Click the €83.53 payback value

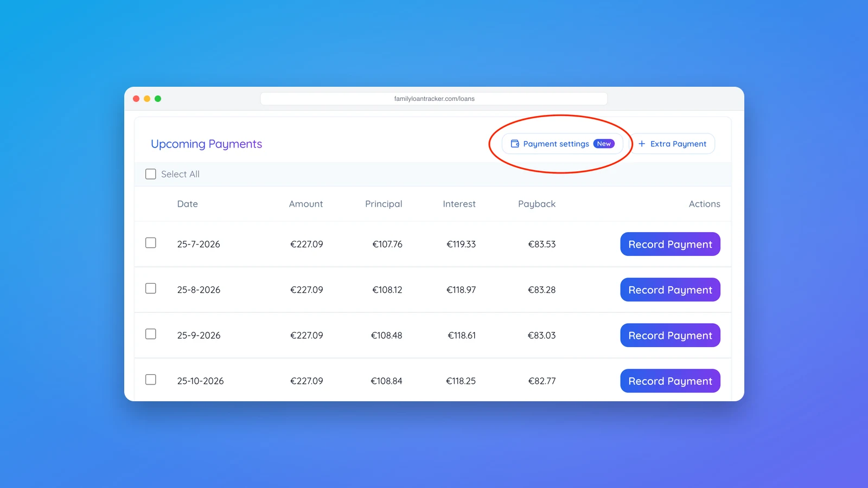(x=542, y=244)
